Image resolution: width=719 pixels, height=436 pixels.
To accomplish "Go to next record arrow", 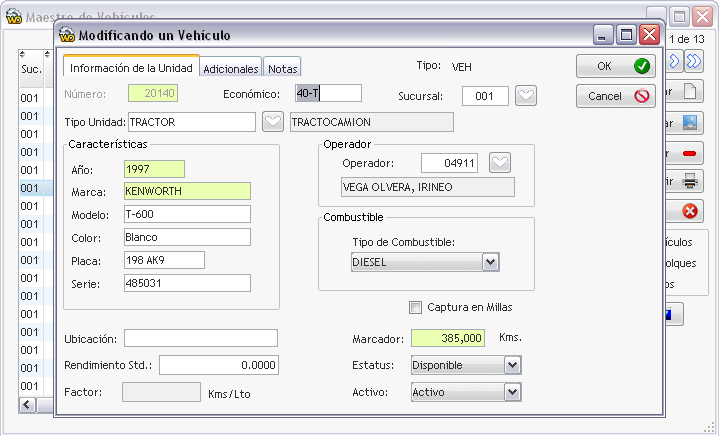I will tap(674, 61).
